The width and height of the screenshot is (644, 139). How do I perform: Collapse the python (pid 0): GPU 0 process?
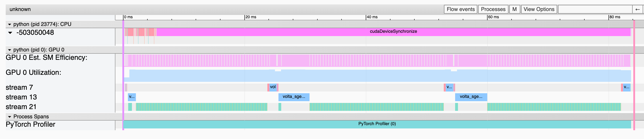[x=9, y=50]
